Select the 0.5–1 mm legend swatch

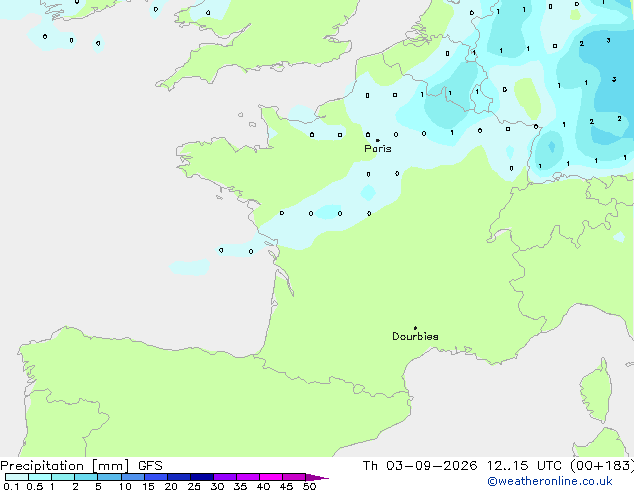point(40,477)
